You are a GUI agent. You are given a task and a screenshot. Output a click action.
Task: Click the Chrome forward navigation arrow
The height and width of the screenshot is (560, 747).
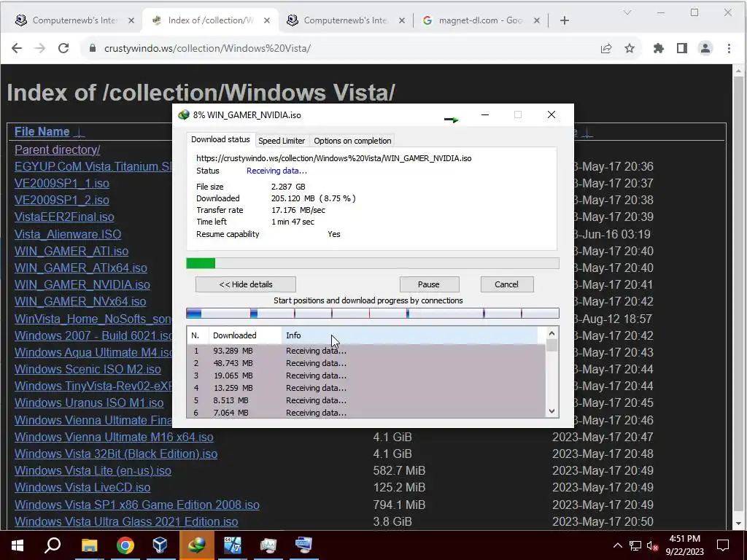40,48
